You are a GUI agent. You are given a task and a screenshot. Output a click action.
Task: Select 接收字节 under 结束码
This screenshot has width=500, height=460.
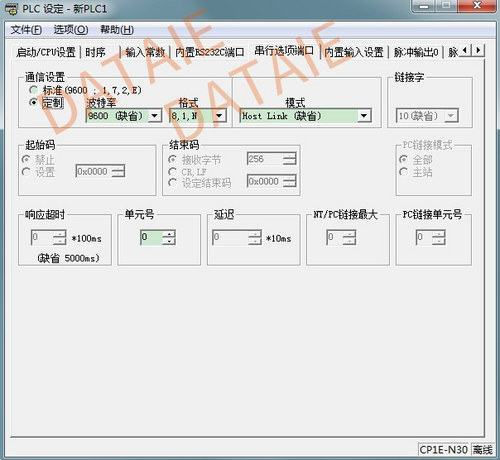(x=195, y=160)
